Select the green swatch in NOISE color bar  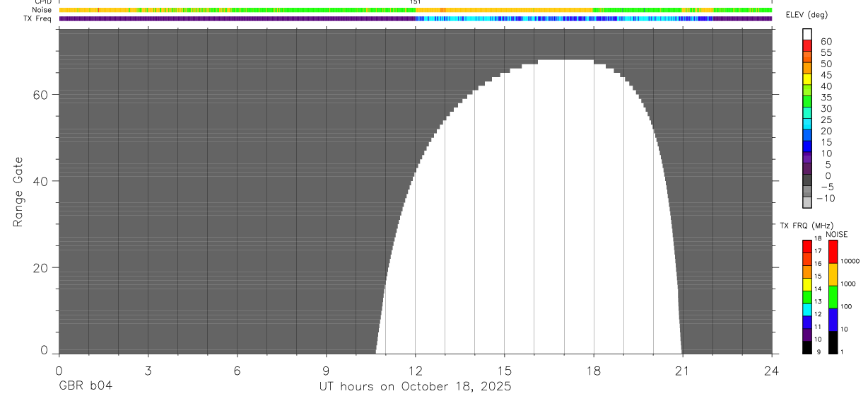[x=833, y=297]
